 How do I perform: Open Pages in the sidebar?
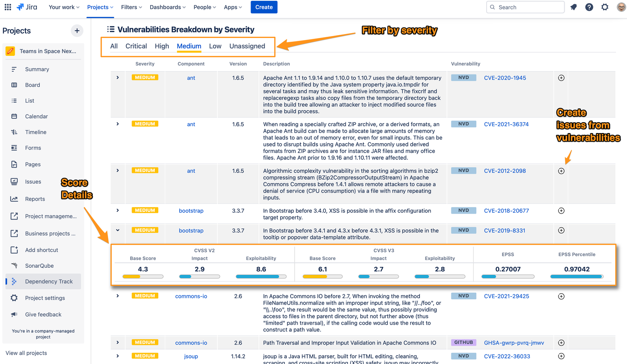tap(43, 165)
